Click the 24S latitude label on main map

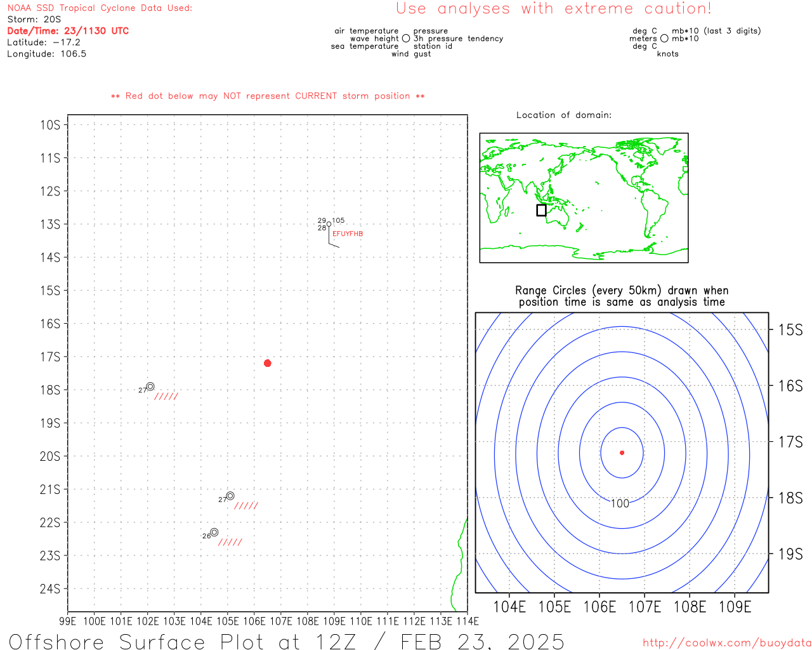pyautogui.click(x=50, y=588)
